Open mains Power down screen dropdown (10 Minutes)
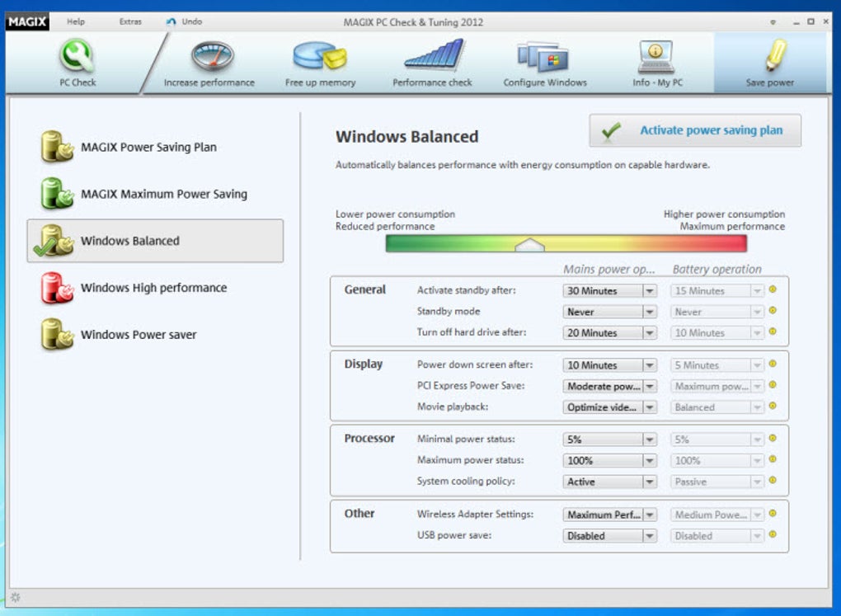This screenshot has width=841, height=616. click(610, 364)
